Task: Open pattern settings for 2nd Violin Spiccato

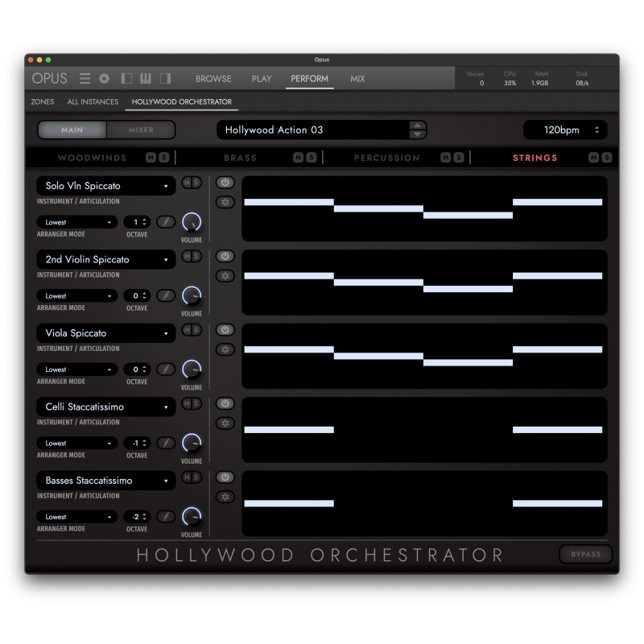Action: coord(225,276)
